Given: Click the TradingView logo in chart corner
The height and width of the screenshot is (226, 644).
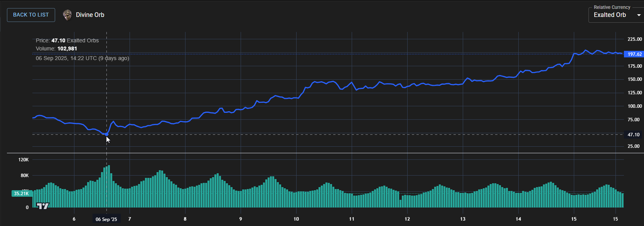Looking at the screenshot, I should 43,206.
